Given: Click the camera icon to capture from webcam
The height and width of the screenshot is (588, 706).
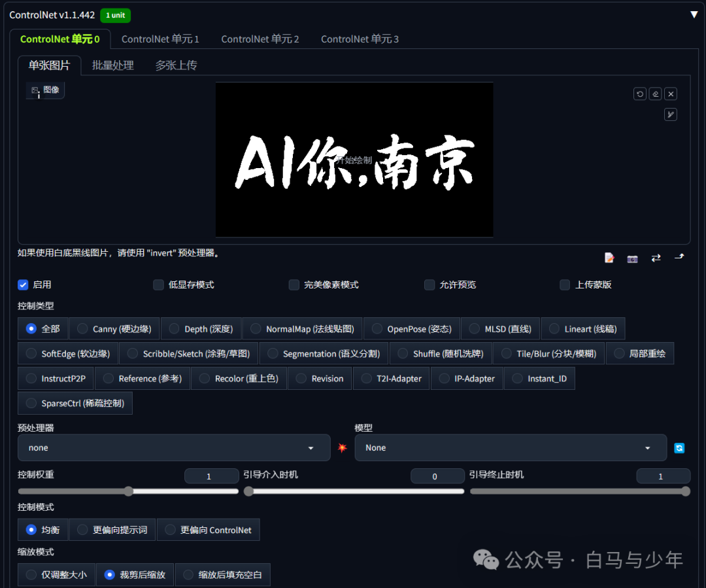Looking at the screenshot, I should 632,258.
